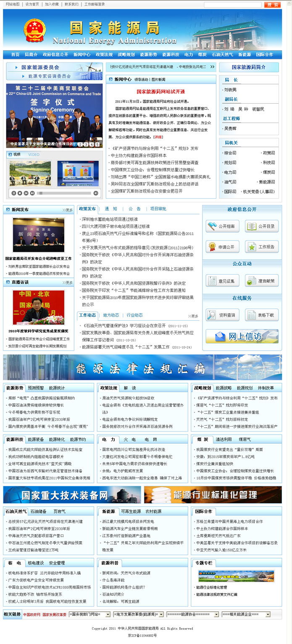Screen dimensions: 292x644
Task: Move the video progress slider
Action: click(41, 193)
